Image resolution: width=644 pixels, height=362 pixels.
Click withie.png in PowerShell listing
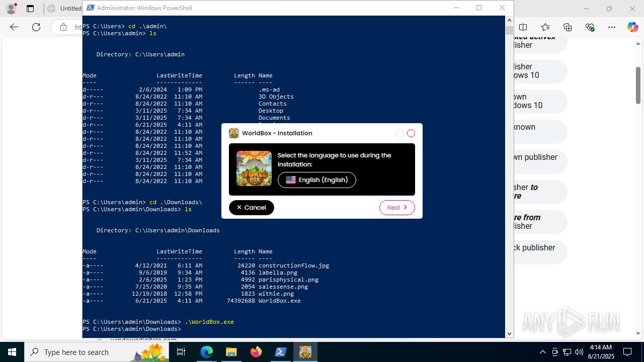click(x=276, y=294)
